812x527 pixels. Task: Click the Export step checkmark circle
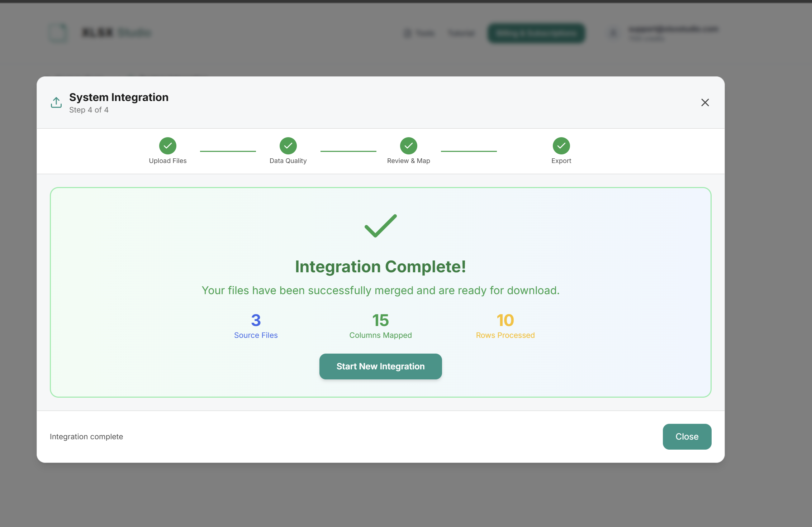click(x=561, y=146)
